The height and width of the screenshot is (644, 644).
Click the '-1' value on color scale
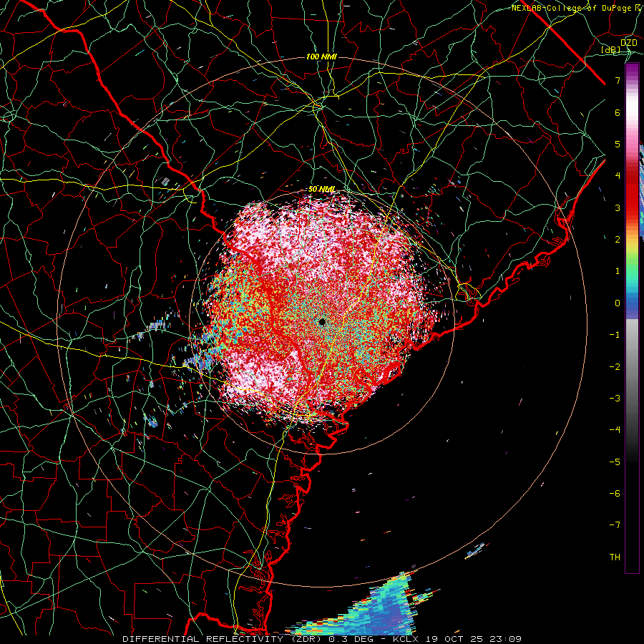tap(615, 335)
